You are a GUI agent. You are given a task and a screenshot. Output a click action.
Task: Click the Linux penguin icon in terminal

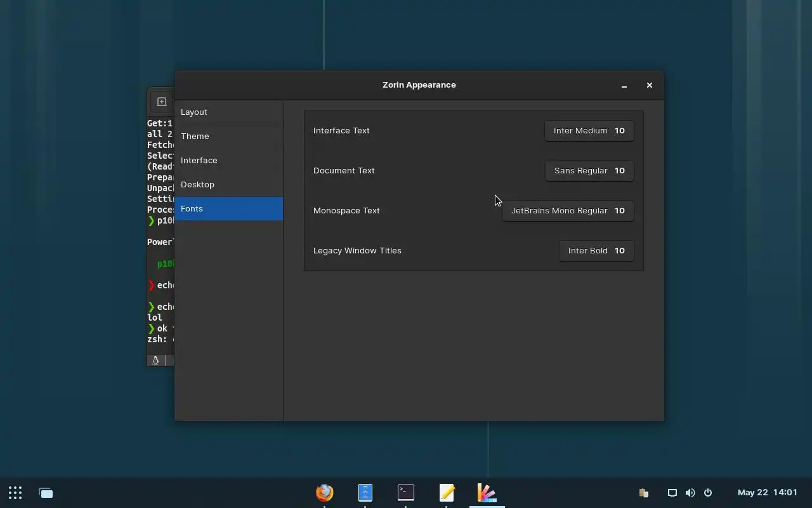pos(155,360)
